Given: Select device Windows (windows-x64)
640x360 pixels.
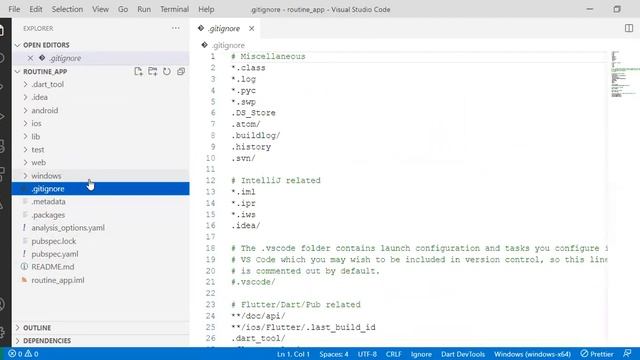Looking at the screenshot, I should (x=532, y=354).
